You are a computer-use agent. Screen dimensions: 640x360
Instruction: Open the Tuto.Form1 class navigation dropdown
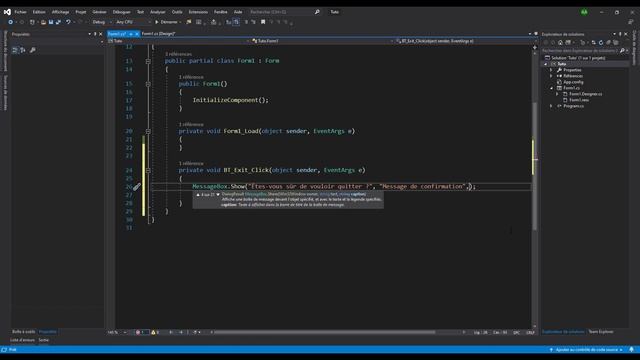click(322, 41)
